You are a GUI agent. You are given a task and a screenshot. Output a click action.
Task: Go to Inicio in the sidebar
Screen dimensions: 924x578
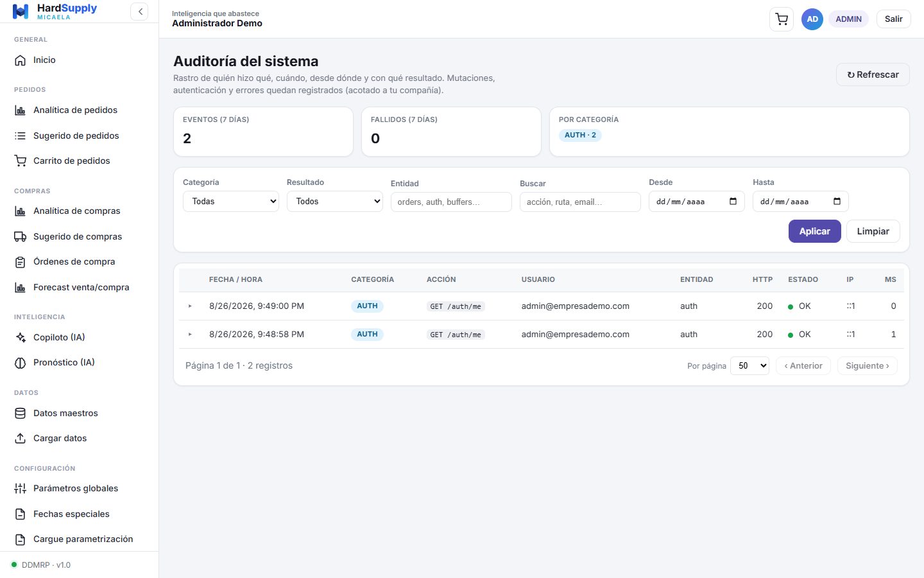[80, 60]
